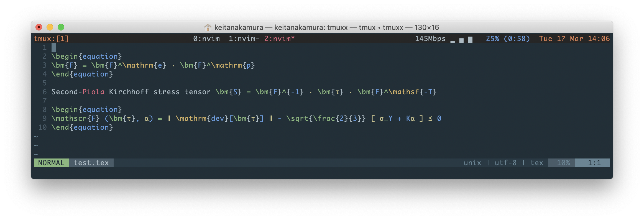Click \mathscr{F} on line 9
The height and width of the screenshot is (220, 644).
click(76, 118)
